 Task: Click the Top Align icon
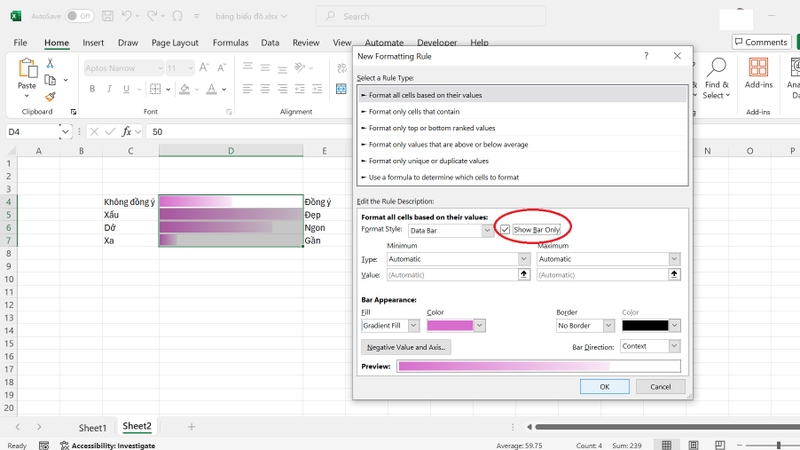[x=248, y=67]
